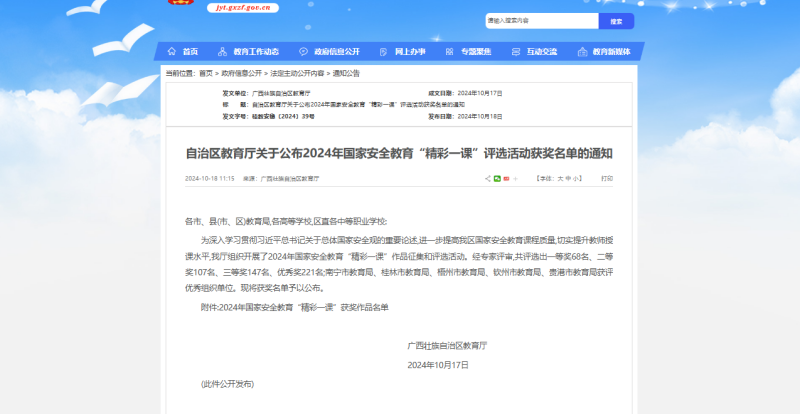The height and width of the screenshot is (414, 800).
Task: Click the 专题聚焦 grid icon
Action: click(449, 51)
